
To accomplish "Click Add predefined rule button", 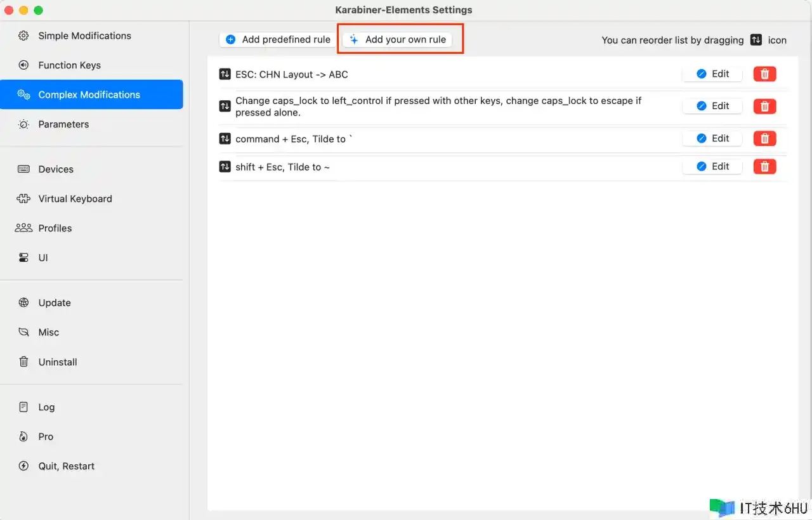I will tap(278, 39).
